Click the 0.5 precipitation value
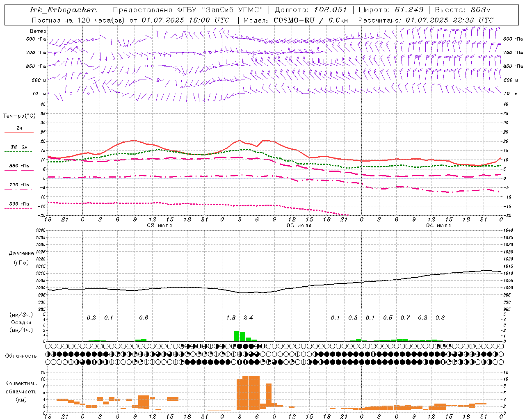This screenshot has width=525, height=420. pyautogui.click(x=388, y=318)
